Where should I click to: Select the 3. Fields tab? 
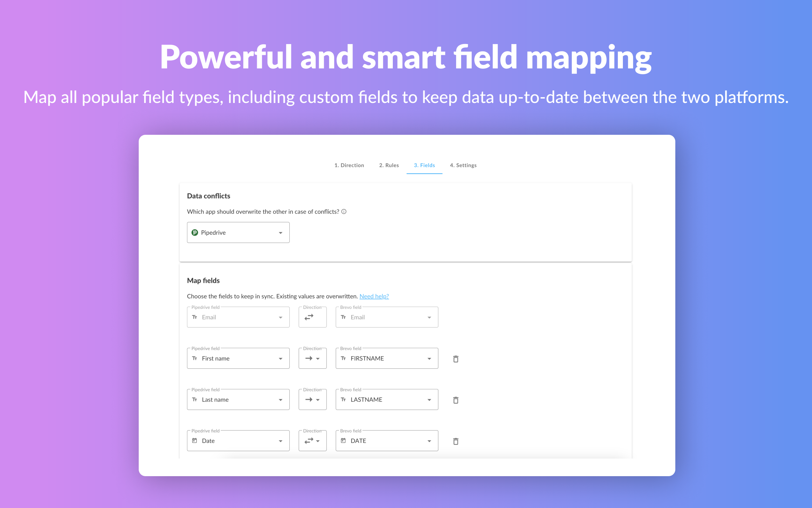(424, 165)
